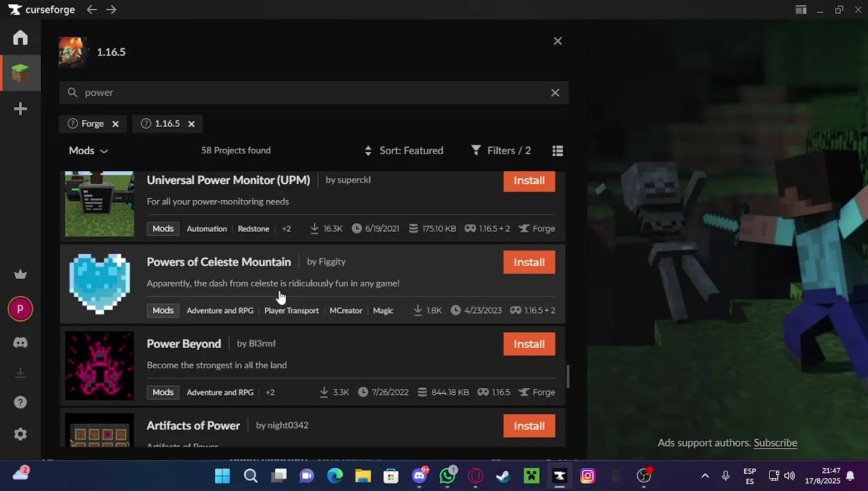Open the 1.16.5 modpack profile thumbnail

point(73,52)
